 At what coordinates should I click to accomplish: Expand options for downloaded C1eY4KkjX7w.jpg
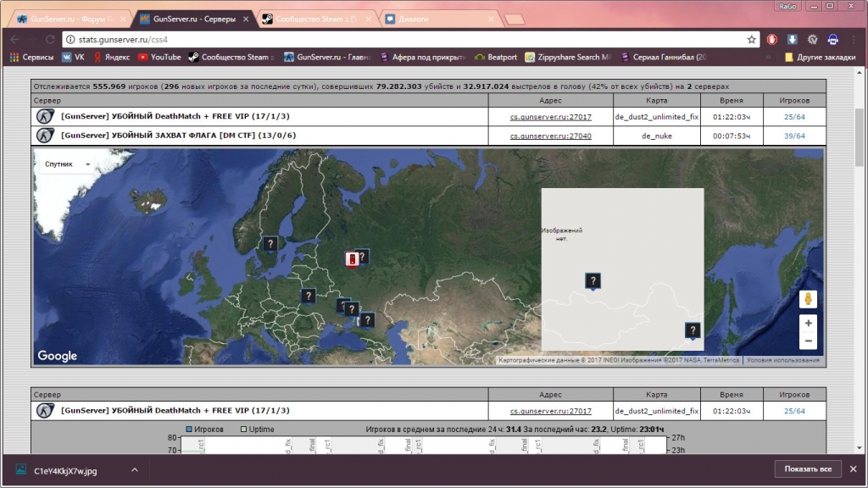pyautogui.click(x=133, y=470)
